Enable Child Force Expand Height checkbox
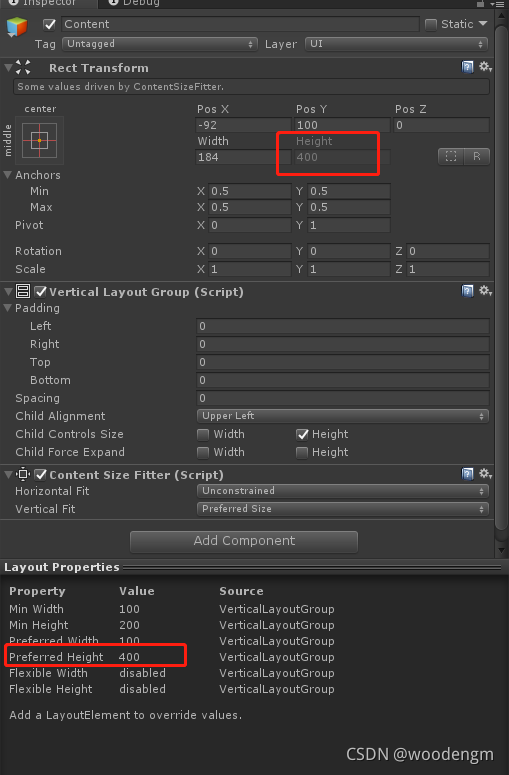Viewport: 509px width, 775px height. pos(302,452)
